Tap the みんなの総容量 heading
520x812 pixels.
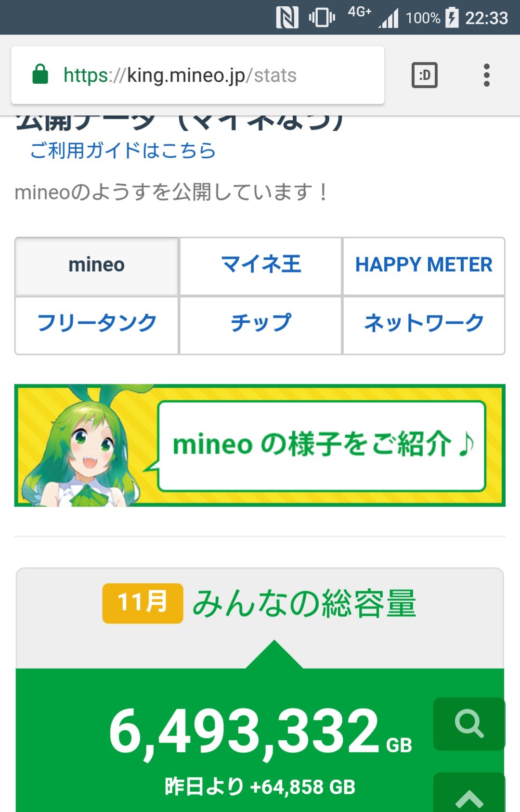pos(304,603)
